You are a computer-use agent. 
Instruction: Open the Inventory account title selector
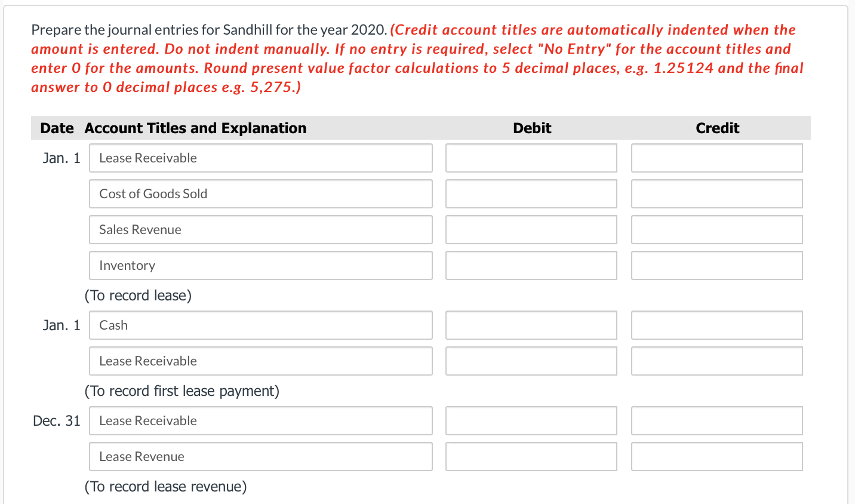(260, 265)
